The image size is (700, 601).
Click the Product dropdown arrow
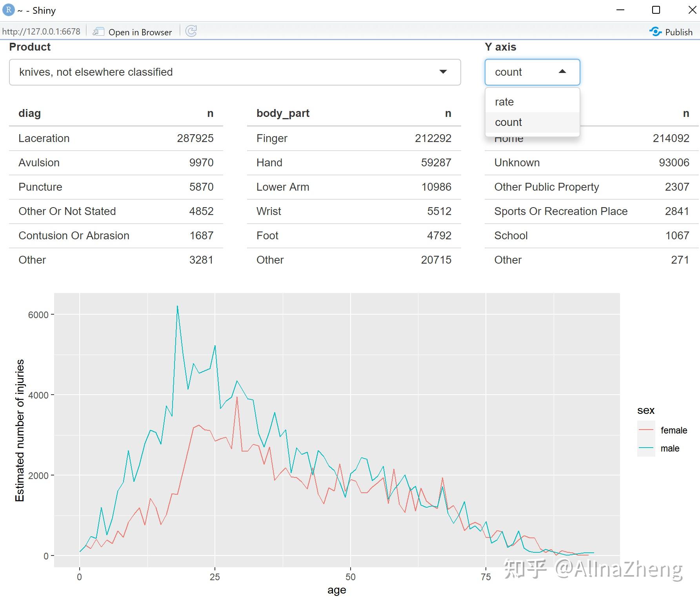coord(443,72)
